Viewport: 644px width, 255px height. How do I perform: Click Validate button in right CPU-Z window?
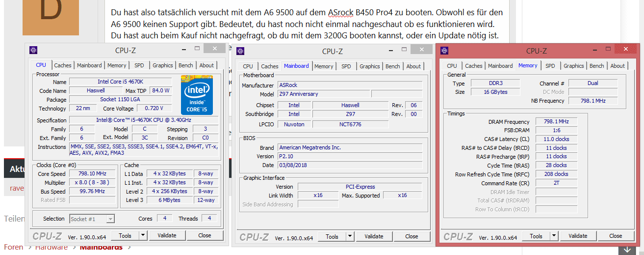pos(578,236)
